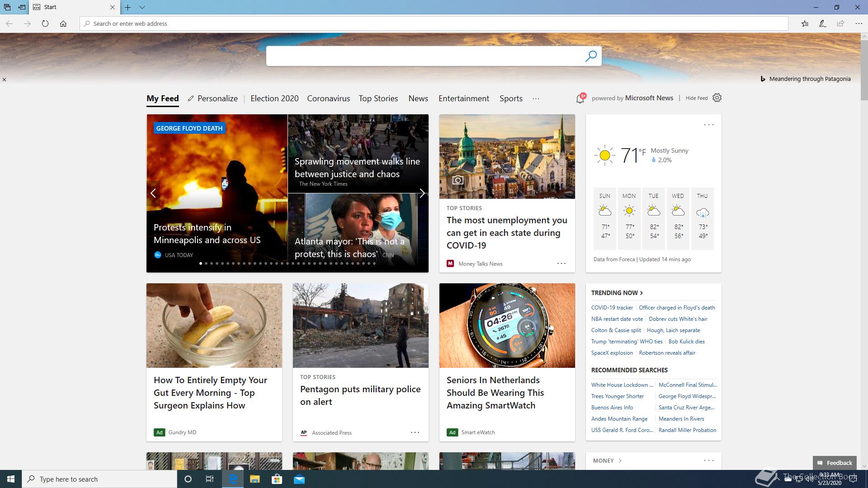Show next carousel slide arrow

tap(422, 193)
